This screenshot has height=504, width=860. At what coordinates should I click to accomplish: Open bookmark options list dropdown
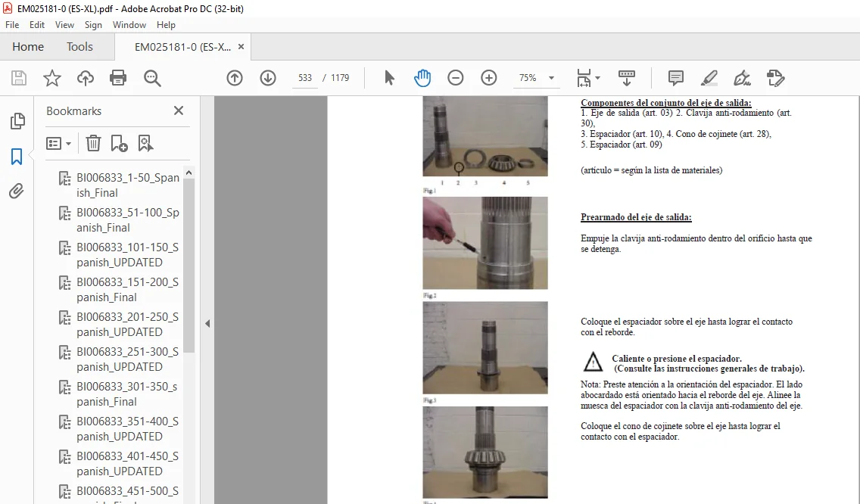click(59, 143)
